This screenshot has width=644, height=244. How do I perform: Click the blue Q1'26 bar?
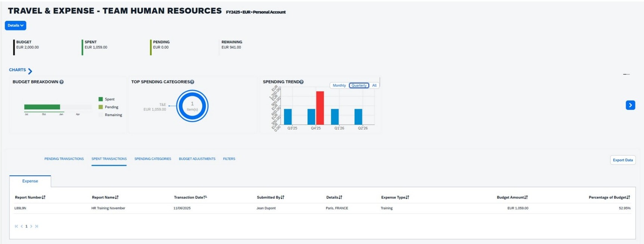point(335,117)
